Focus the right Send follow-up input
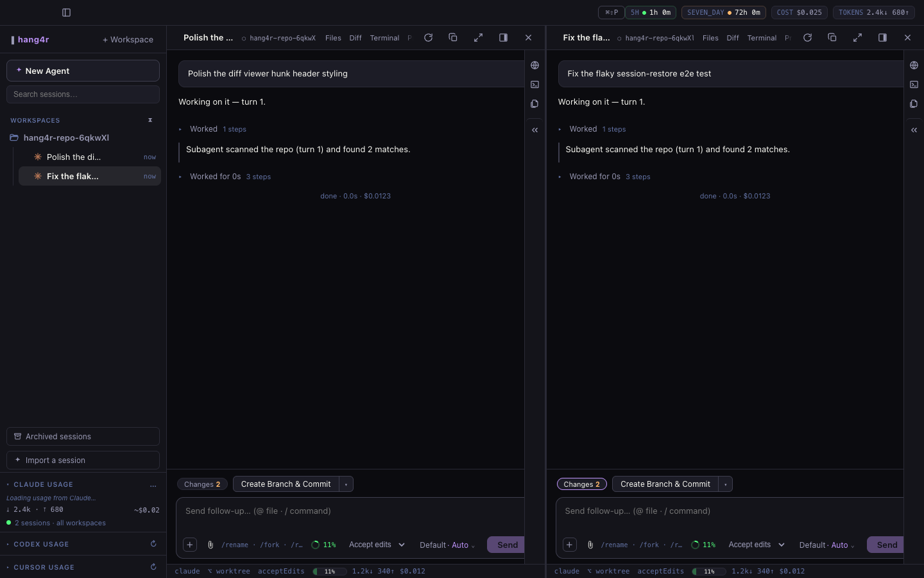 coord(730,511)
